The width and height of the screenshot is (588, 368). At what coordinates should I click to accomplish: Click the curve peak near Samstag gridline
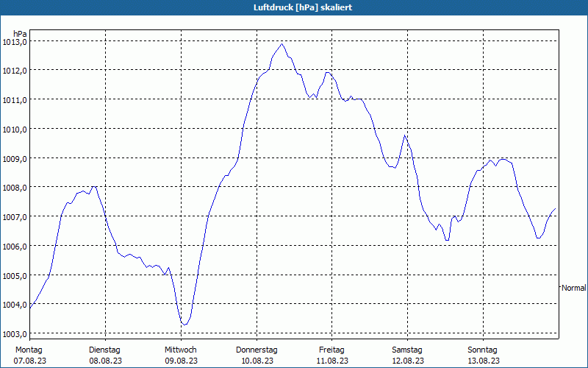[405, 135]
